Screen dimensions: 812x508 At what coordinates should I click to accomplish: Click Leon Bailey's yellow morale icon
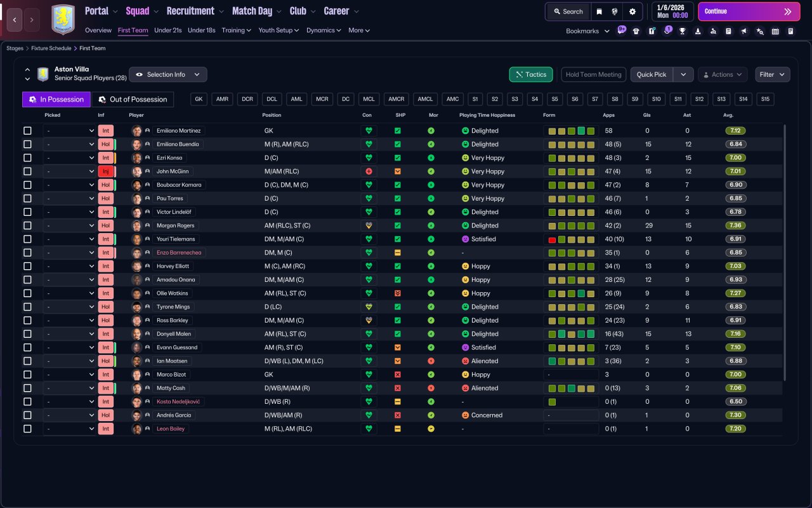point(431,429)
